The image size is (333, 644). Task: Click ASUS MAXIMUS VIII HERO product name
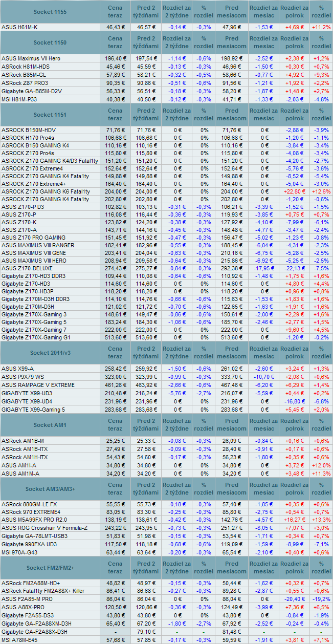[x=34, y=261]
